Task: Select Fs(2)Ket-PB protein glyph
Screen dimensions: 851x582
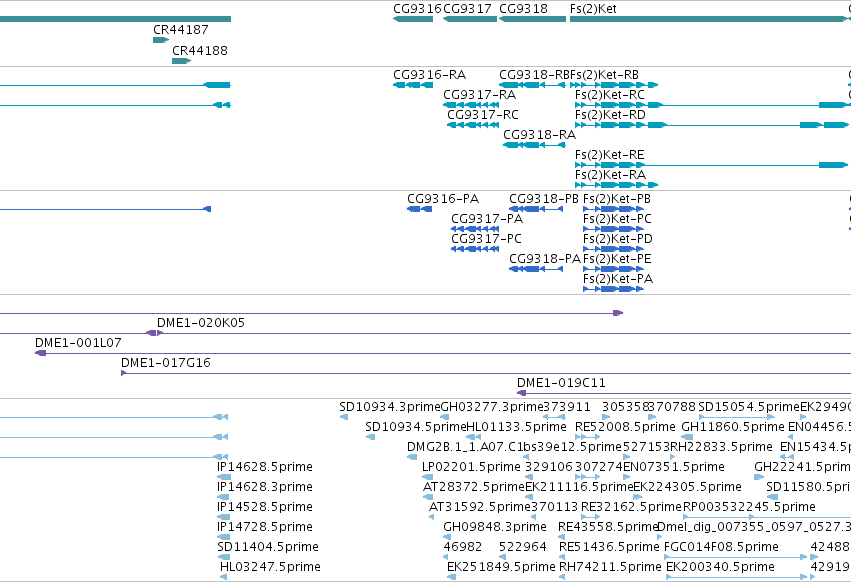Action: (x=613, y=209)
